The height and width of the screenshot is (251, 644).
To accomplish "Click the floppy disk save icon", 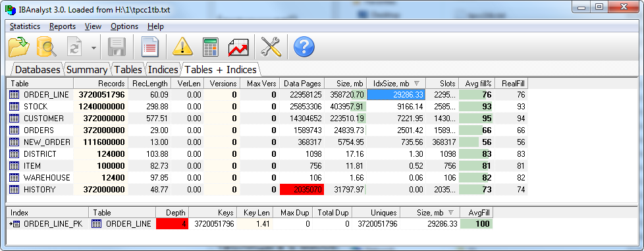I will pyautogui.click(x=117, y=47).
